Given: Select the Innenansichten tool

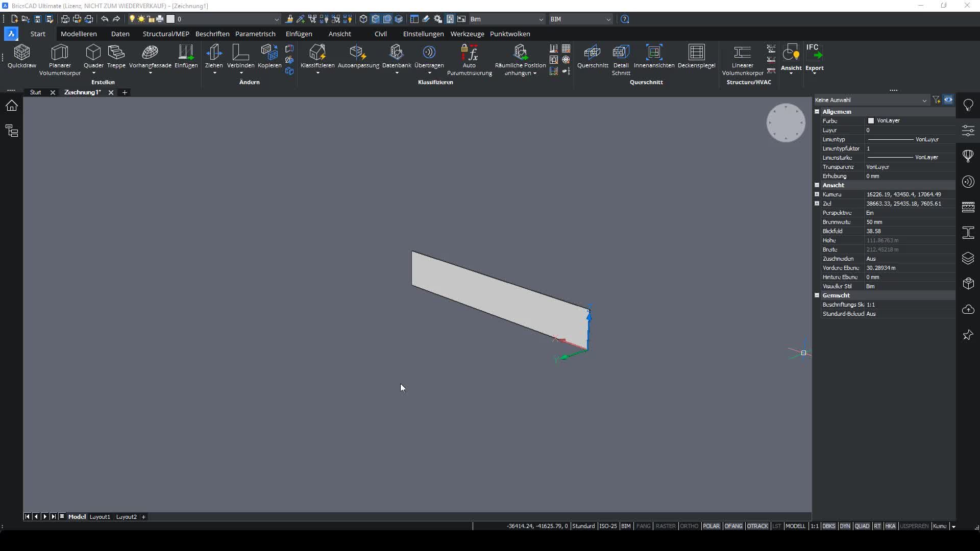Looking at the screenshot, I should 654,56.
